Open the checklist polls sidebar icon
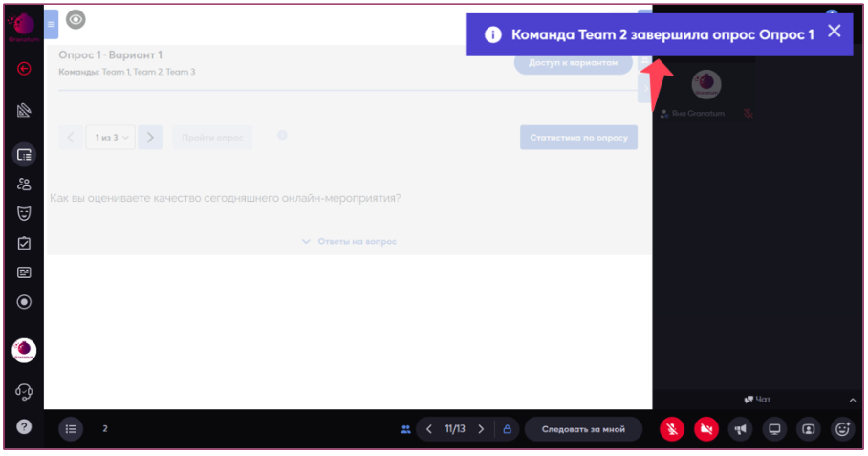868x456 pixels. tap(24, 243)
